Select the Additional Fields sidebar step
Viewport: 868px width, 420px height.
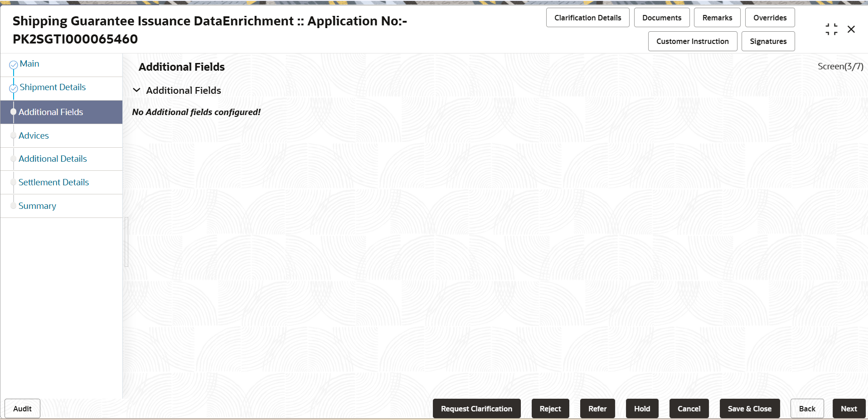click(x=62, y=112)
